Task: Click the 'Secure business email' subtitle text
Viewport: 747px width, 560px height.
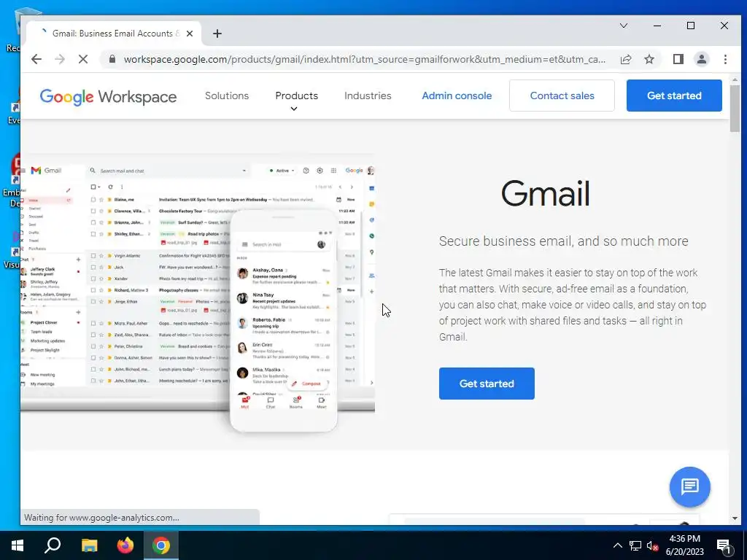Action: point(563,241)
